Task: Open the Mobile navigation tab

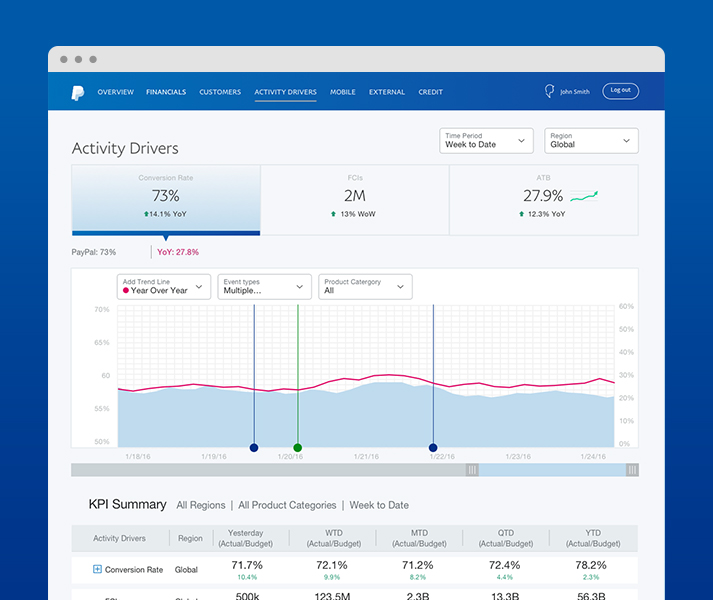Action: click(343, 92)
